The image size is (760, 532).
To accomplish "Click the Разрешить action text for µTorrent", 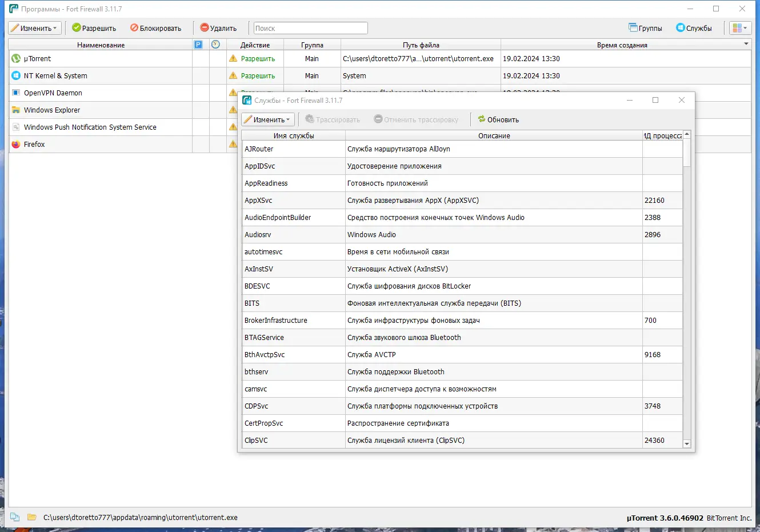I will click(x=258, y=58).
